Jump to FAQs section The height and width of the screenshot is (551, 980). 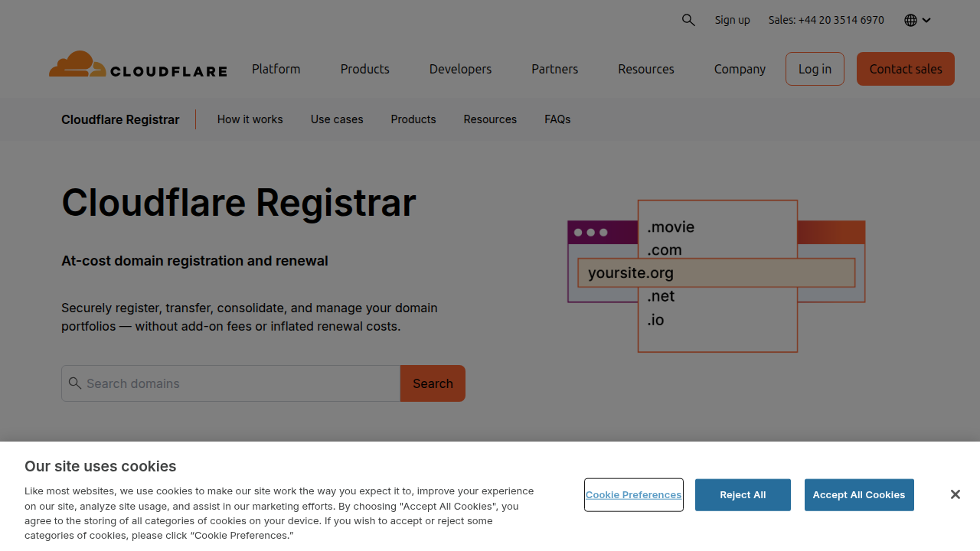click(x=557, y=119)
